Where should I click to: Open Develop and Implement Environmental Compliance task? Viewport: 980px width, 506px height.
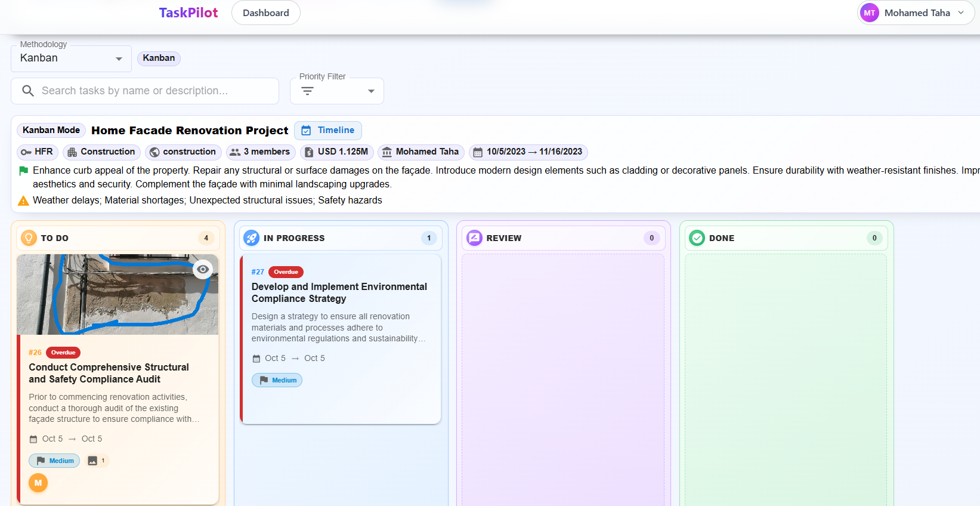tap(339, 292)
